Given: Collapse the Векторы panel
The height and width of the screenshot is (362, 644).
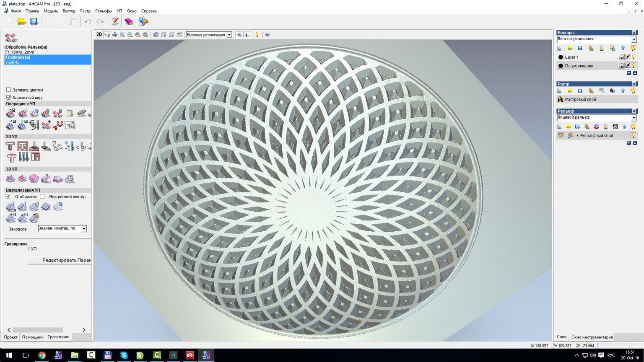Looking at the screenshot, I should 634,33.
